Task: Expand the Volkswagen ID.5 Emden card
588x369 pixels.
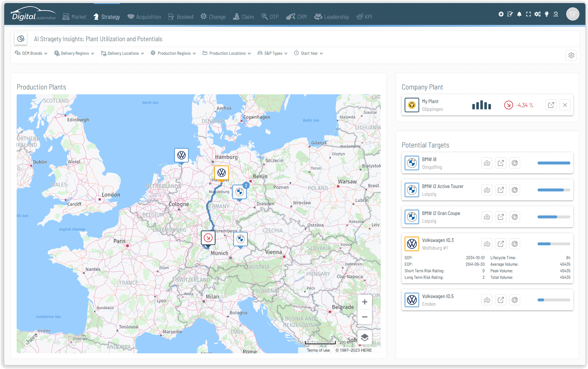Action: [487, 300]
